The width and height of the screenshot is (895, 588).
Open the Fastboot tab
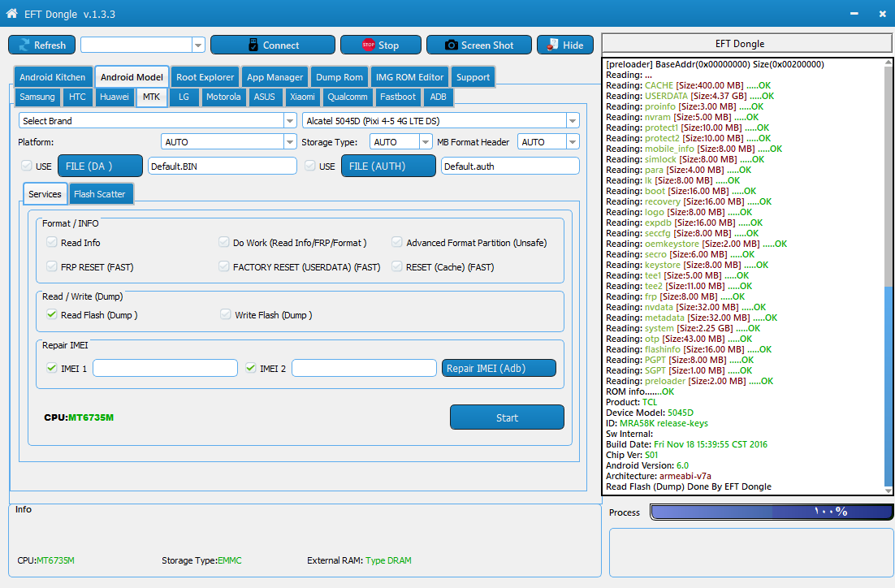pyautogui.click(x=398, y=97)
